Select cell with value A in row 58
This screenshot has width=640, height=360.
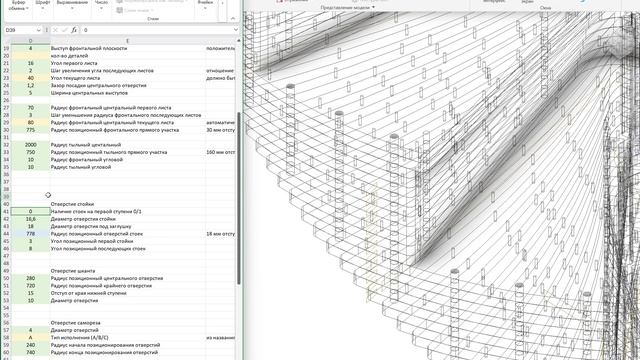pyautogui.click(x=30, y=338)
